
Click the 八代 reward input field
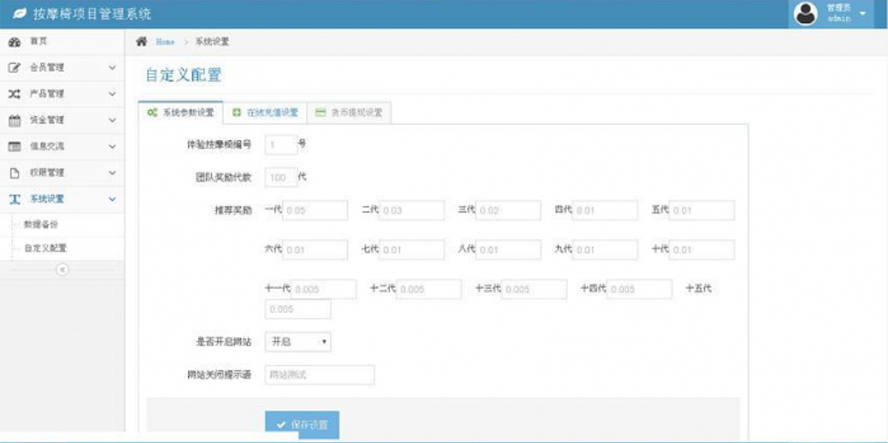click(508, 250)
